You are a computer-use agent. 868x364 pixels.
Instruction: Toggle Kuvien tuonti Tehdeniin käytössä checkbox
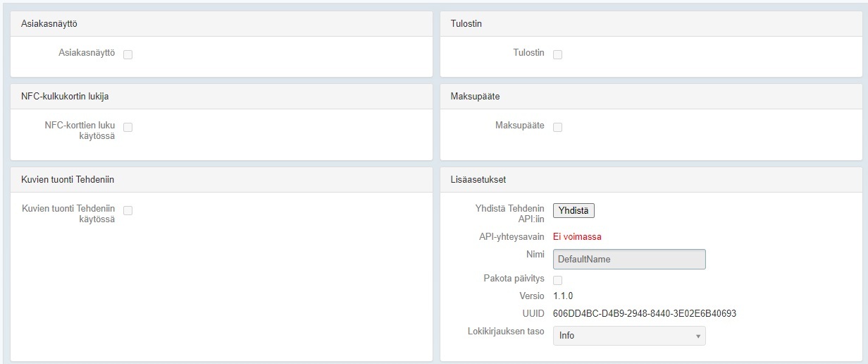tap(128, 210)
